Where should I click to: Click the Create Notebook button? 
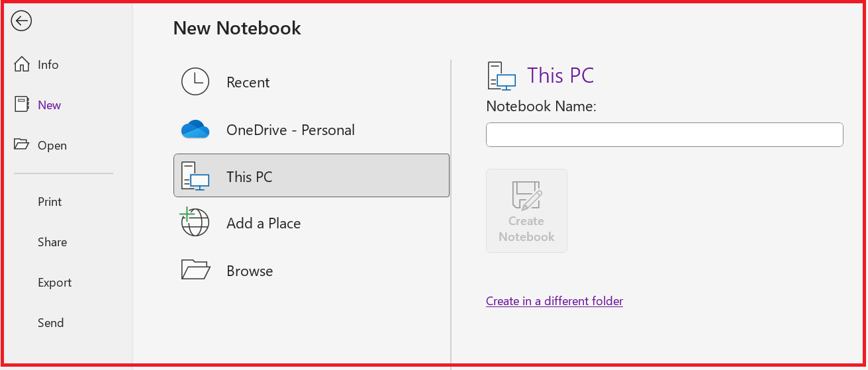(x=526, y=210)
